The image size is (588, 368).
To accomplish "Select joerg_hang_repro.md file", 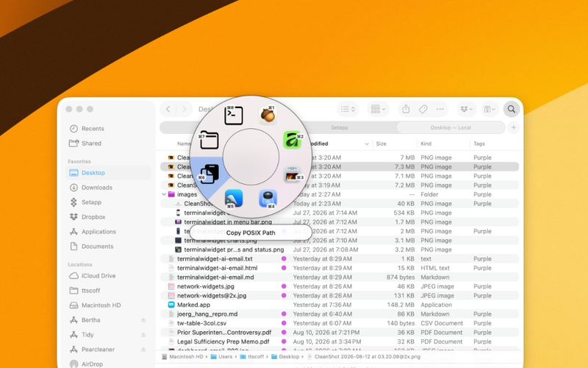I will (x=340, y=314).
